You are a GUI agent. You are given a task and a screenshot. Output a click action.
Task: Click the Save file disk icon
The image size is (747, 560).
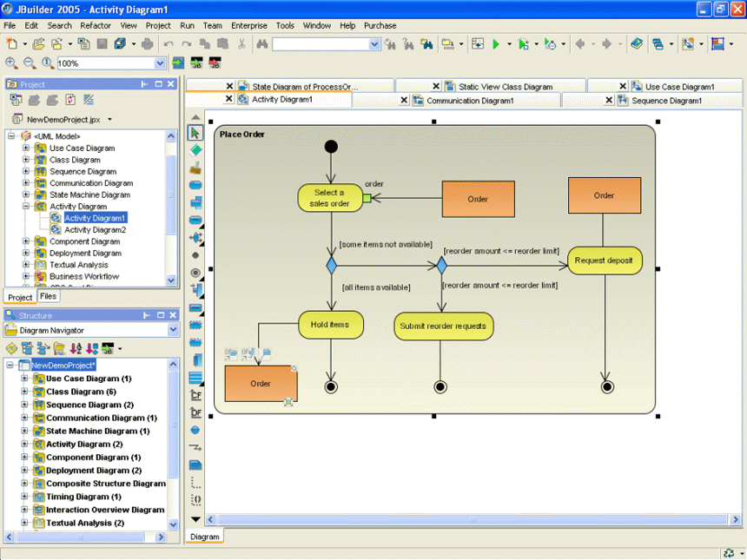click(x=102, y=44)
